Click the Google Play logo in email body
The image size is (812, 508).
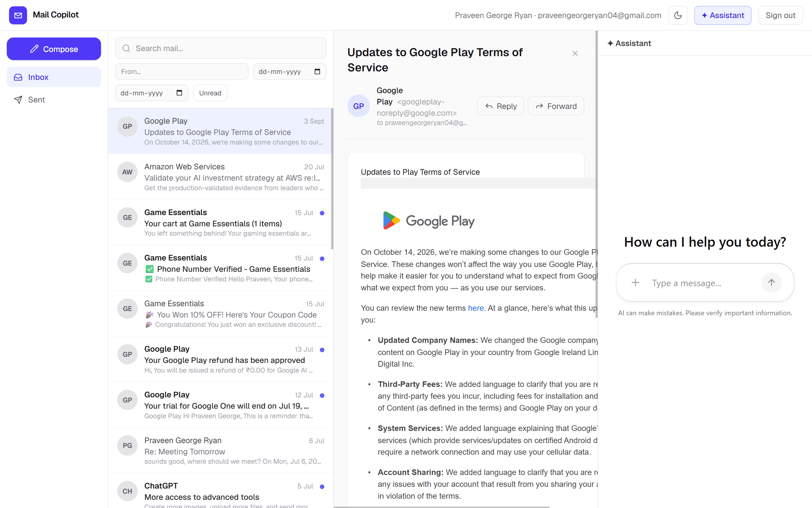pos(429,221)
